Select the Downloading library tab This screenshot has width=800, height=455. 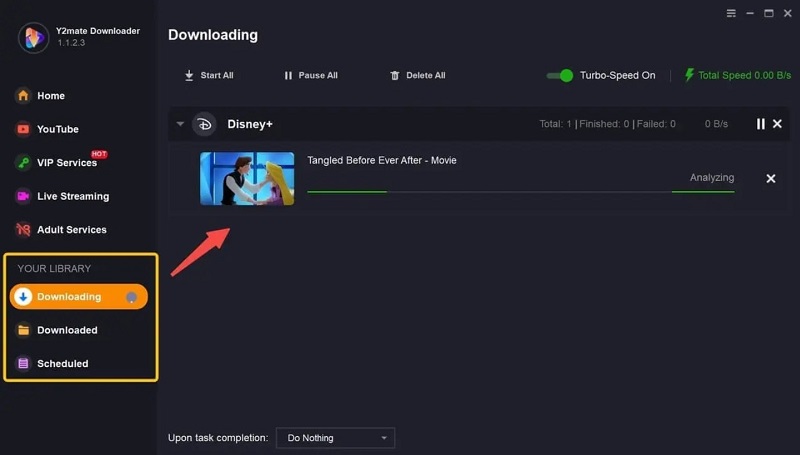coord(79,297)
